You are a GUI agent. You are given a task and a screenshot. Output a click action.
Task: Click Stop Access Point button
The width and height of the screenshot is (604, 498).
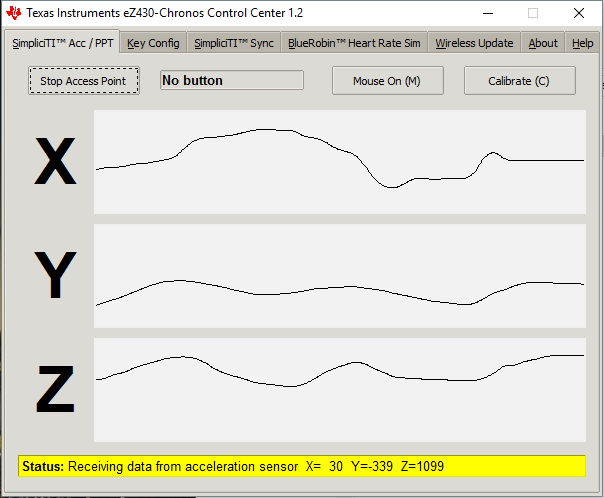coord(84,80)
